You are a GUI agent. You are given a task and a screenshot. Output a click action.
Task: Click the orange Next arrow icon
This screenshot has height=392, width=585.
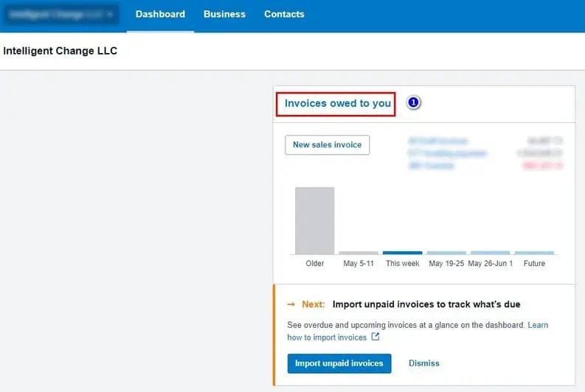291,304
